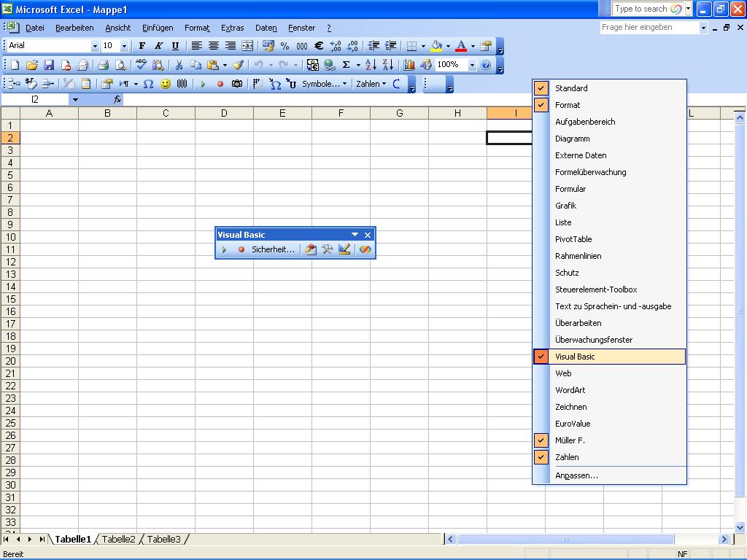The height and width of the screenshot is (560, 747).
Task: Open the Datei menu
Action: click(x=35, y=28)
